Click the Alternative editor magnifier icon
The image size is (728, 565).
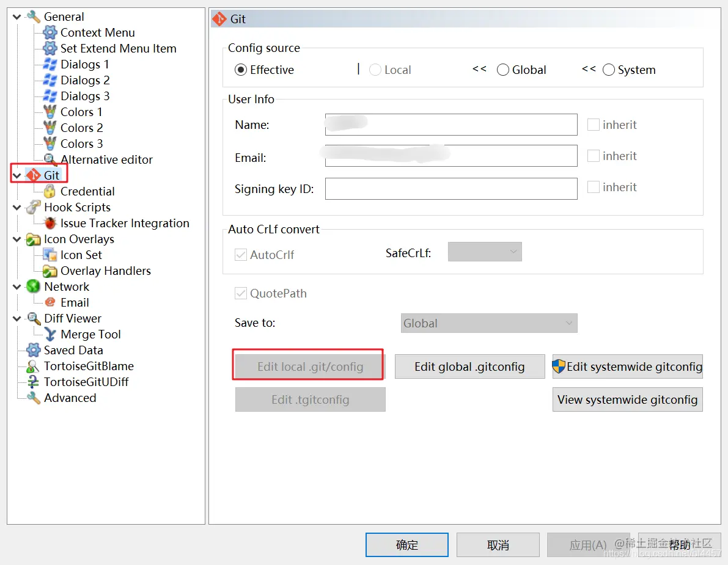point(50,159)
